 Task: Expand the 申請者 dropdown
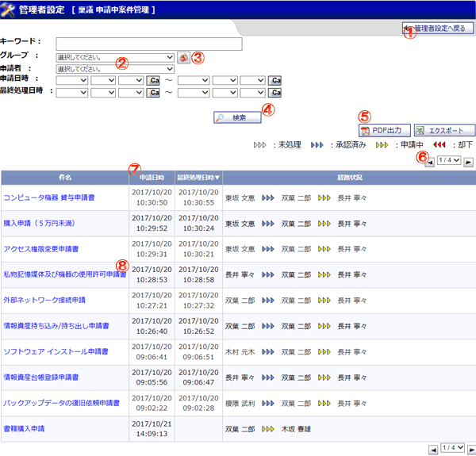(x=115, y=69)
